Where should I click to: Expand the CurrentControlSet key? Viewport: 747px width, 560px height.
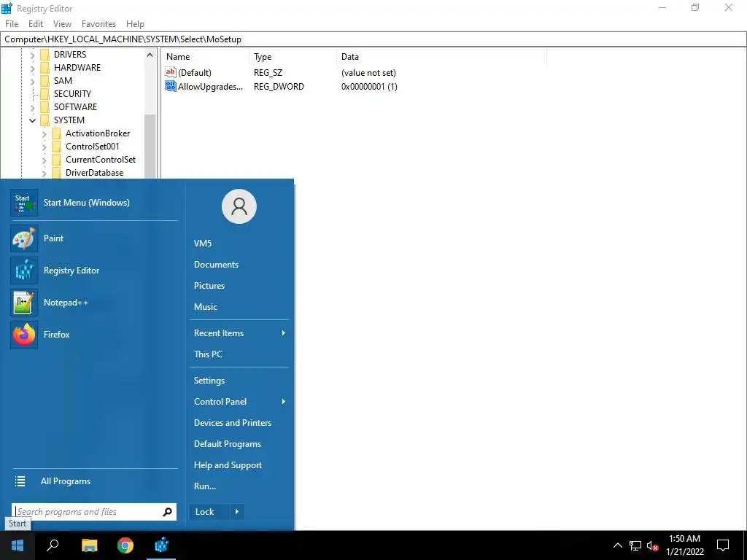(44, 160)
